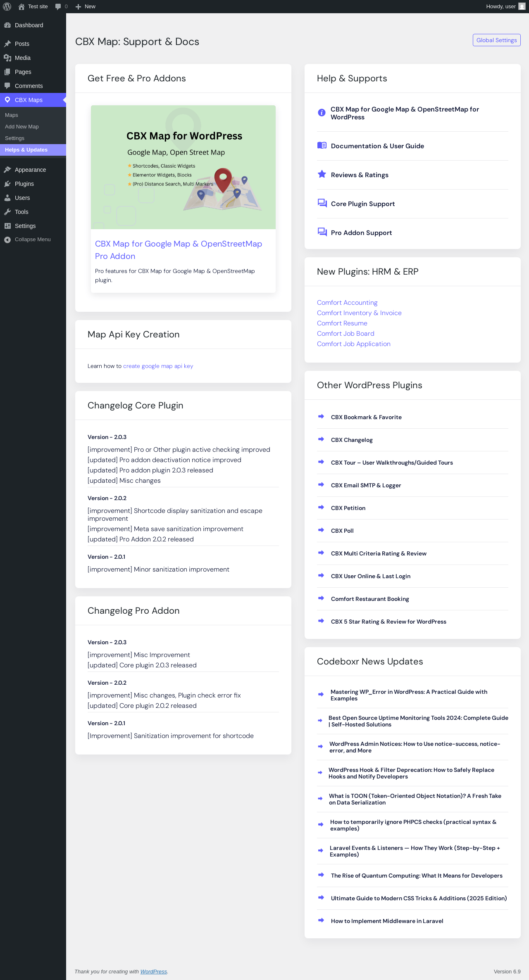Open the Comfort Accounting link
The image size is (529, 980).
coord(347,303)
